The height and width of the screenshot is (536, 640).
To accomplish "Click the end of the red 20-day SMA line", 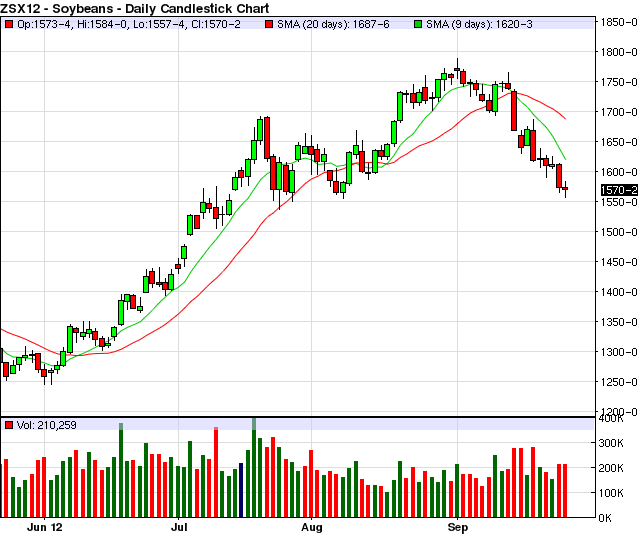I will (x=565, y=118).
